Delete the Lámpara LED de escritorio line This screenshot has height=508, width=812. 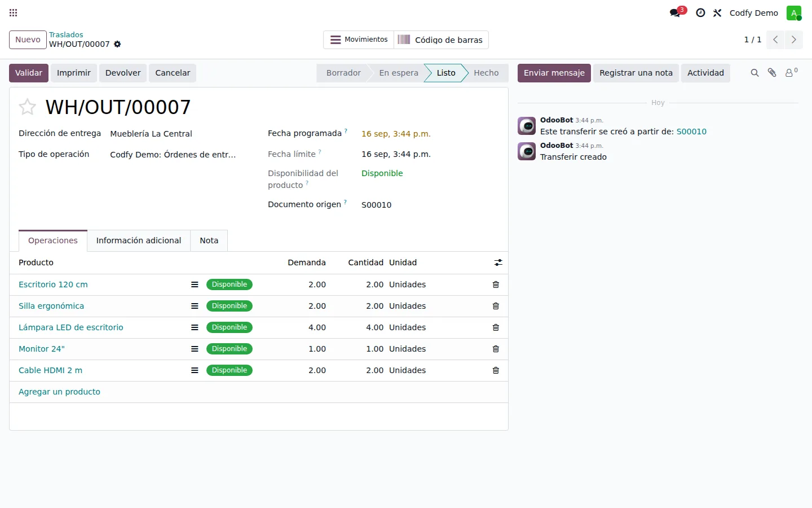496,327
